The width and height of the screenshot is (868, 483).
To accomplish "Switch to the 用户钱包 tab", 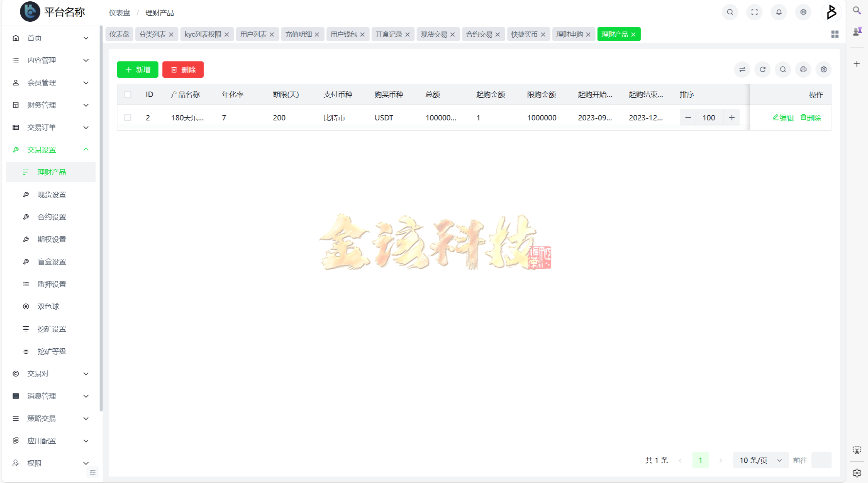I will [x=343, y=34].
